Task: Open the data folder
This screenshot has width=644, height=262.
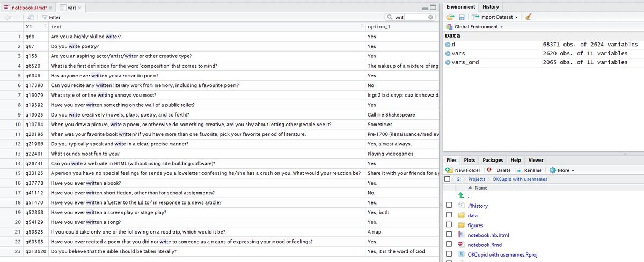Action: 473,215
